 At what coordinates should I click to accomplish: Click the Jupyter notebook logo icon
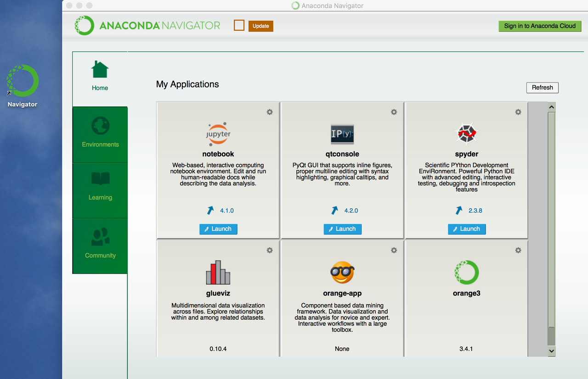point(218,134)
